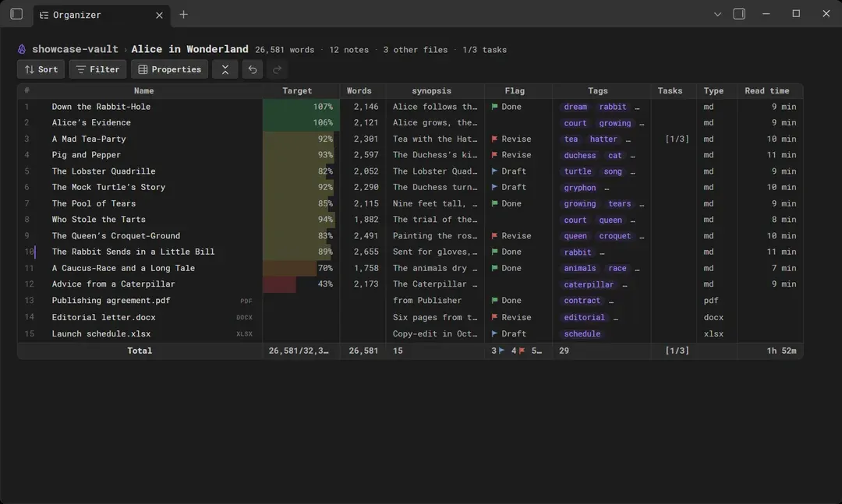Image resolution: width=842 pixels, height=504 pixels.
Task: Click the 1h 52m total read time
Action: [x=781, y=351]
